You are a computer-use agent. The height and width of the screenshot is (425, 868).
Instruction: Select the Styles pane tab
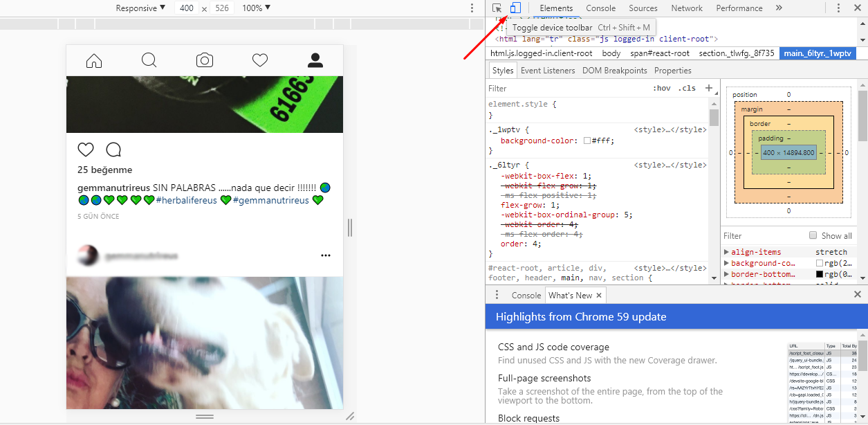pyautogui.click(x=503, y=71)
